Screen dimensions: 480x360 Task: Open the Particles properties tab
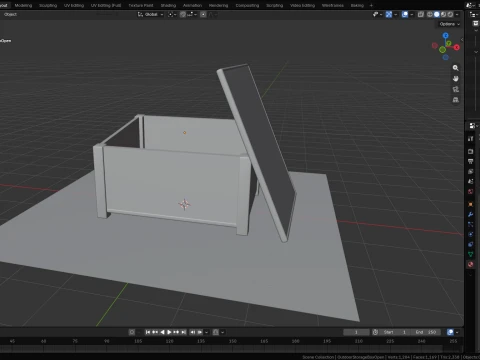pos(470,224)
